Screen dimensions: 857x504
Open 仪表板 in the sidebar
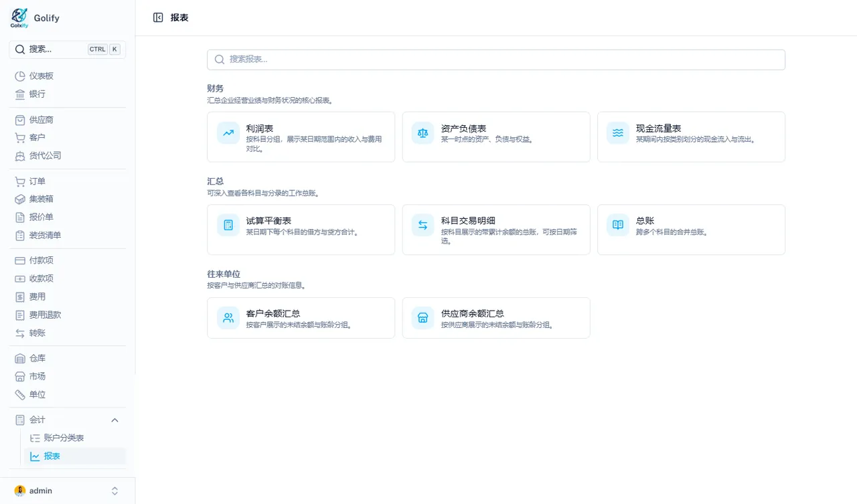[68, 76]
